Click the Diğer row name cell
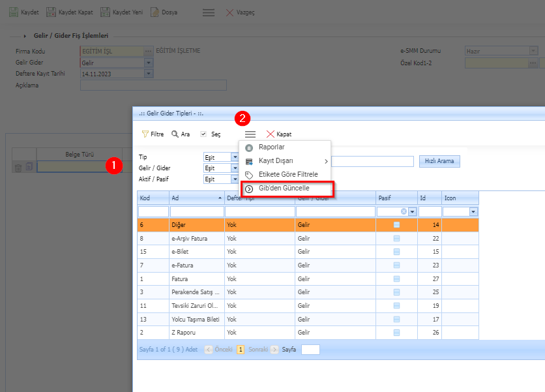The height and width of the screenshot is (392, 545). click(x=197, y=224)
